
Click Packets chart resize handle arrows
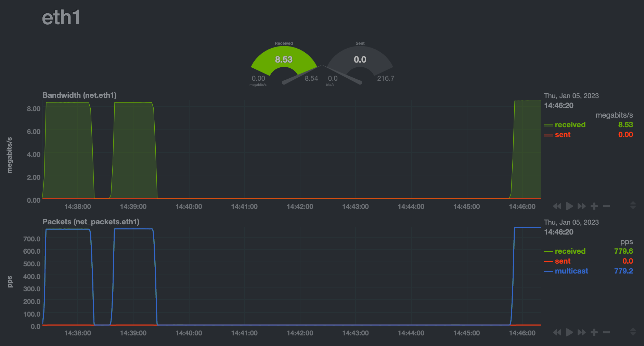coord(633,331)
